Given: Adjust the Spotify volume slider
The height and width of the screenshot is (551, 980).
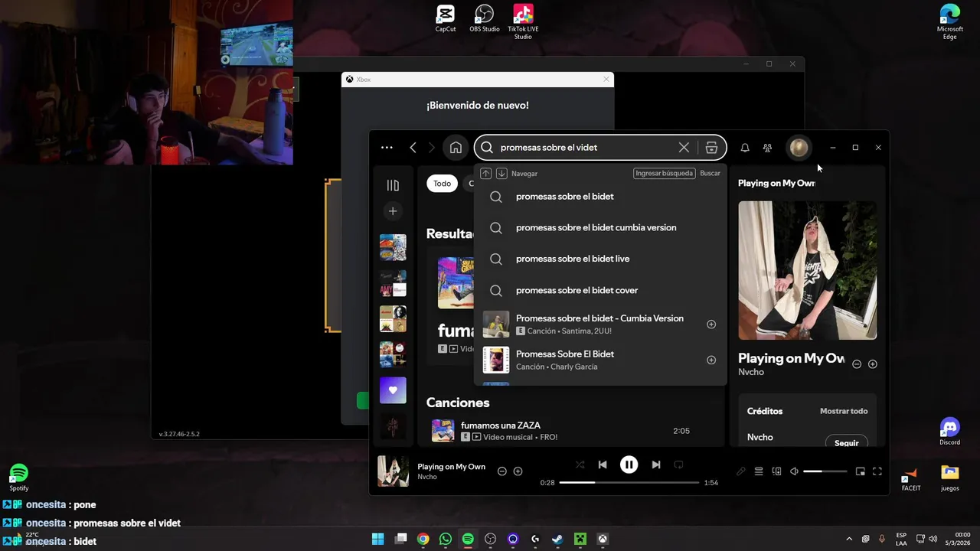Looking at the screenshot, I should click(825, 471).
